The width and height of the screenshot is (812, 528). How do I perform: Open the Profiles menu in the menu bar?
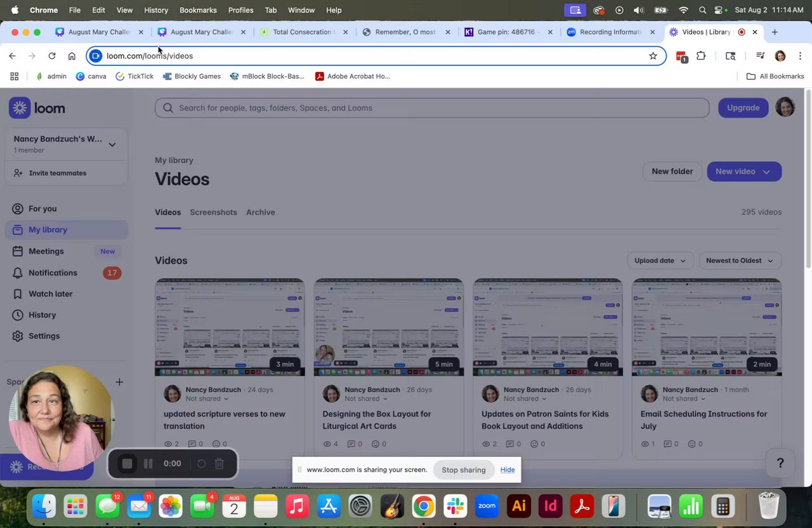coord(240,10)
